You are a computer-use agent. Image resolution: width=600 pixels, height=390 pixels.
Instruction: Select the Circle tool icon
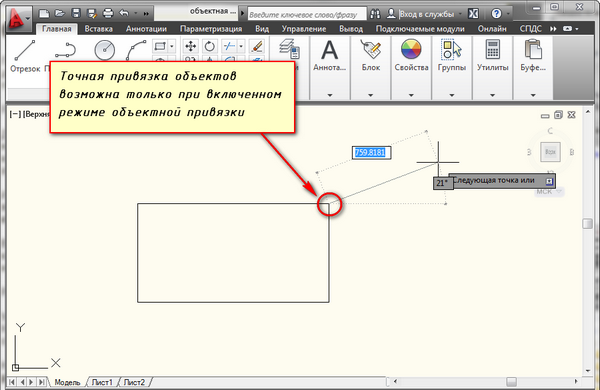(104, 50)
